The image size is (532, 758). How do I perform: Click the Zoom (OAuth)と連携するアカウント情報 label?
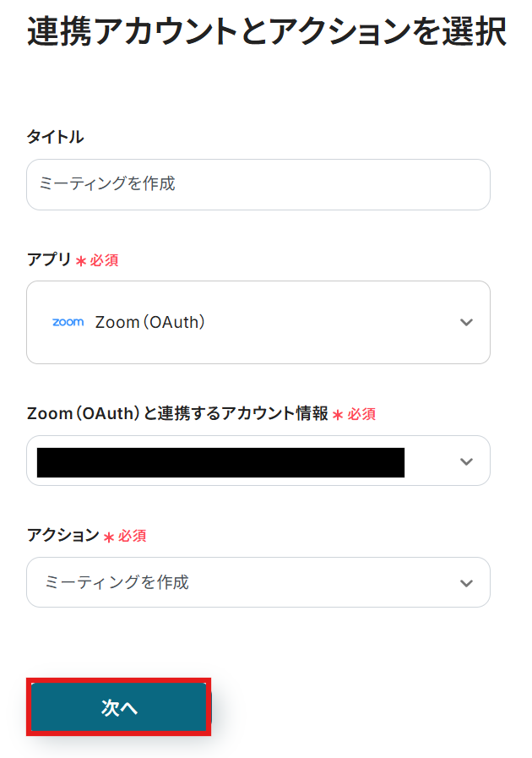pos(177,413)
